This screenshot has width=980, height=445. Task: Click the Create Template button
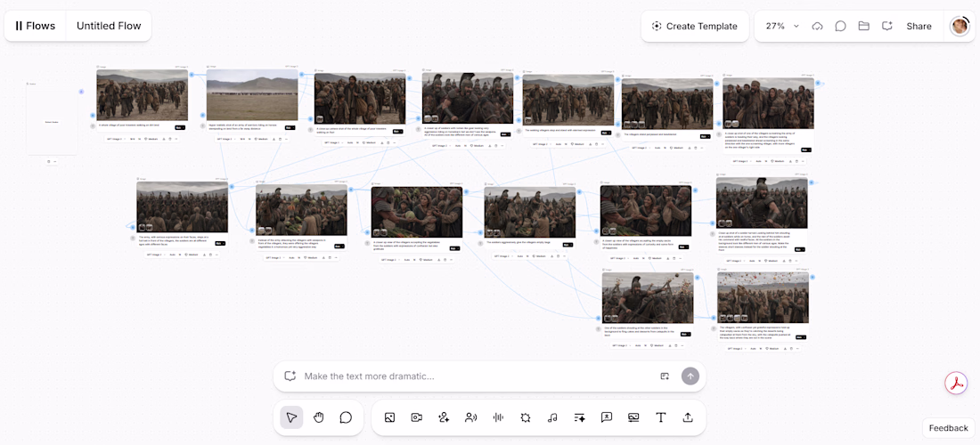[694, 26]
